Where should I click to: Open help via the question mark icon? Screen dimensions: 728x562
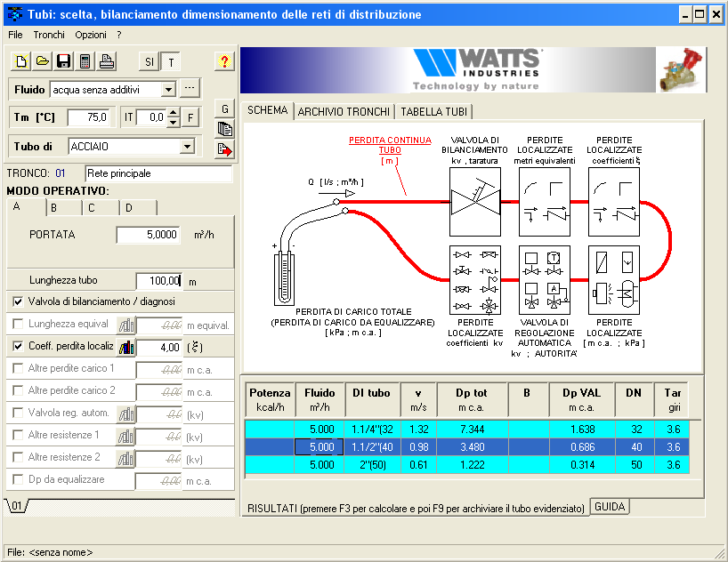coord(224,61)
